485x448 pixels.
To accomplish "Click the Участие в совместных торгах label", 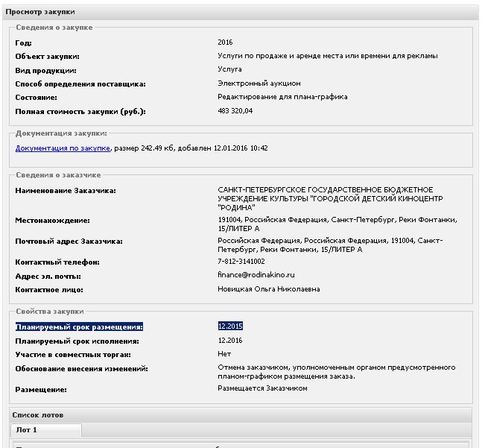I will tap(73, 355).
